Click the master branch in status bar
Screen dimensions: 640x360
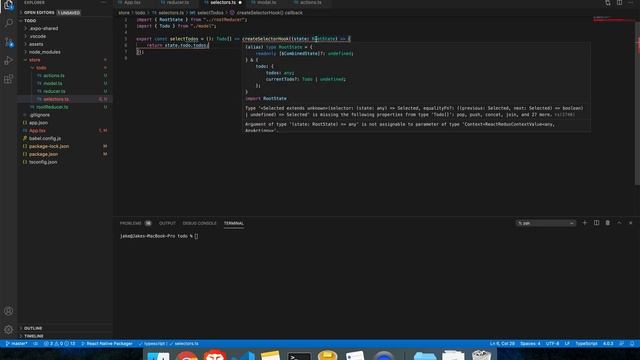coord(17,344)
